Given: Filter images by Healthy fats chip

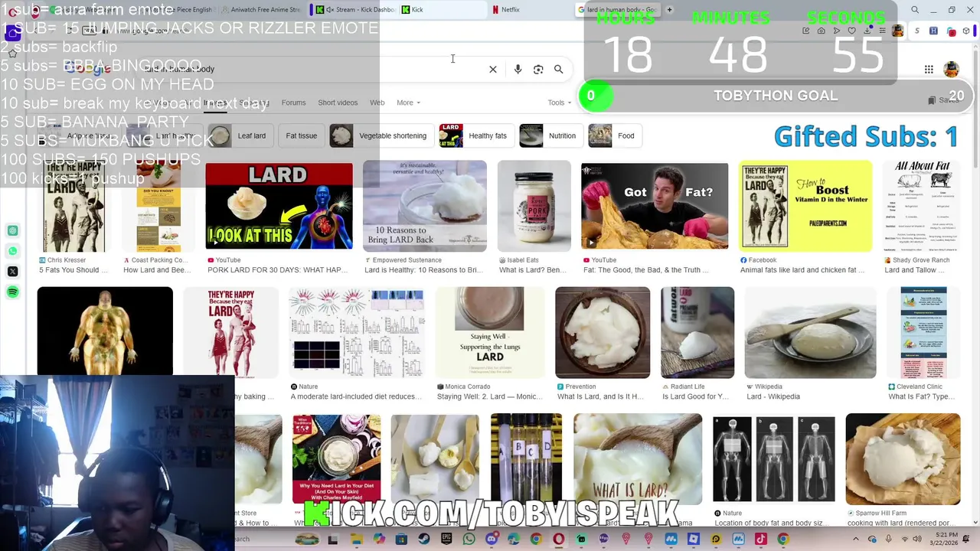Looking at the screenshot, I should [x=475, y=135].
